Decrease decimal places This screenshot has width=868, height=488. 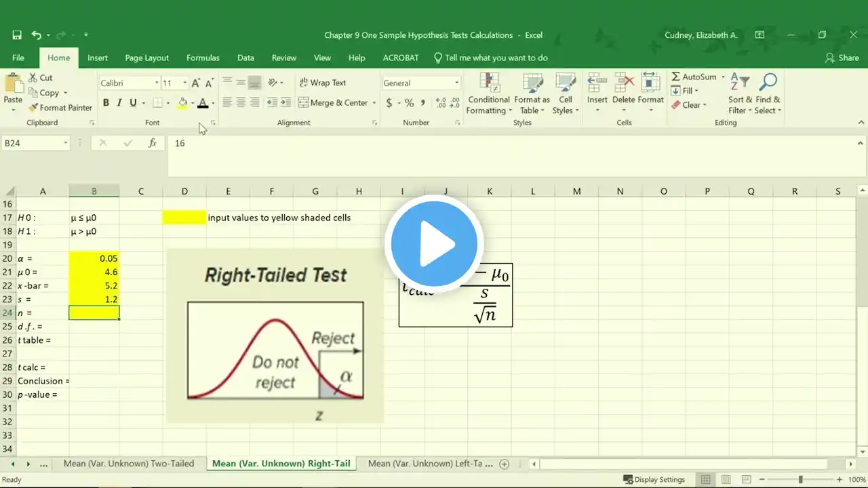(x=454, y=103)
